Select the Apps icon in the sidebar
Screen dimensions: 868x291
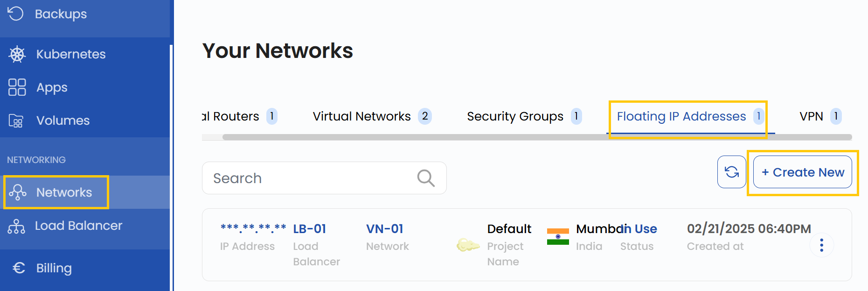tap(17, 87)
